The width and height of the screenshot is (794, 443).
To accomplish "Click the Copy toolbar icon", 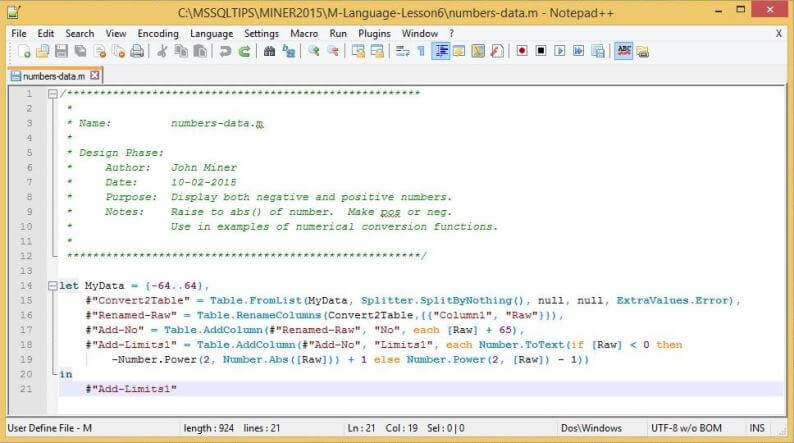I will point(181,51).
